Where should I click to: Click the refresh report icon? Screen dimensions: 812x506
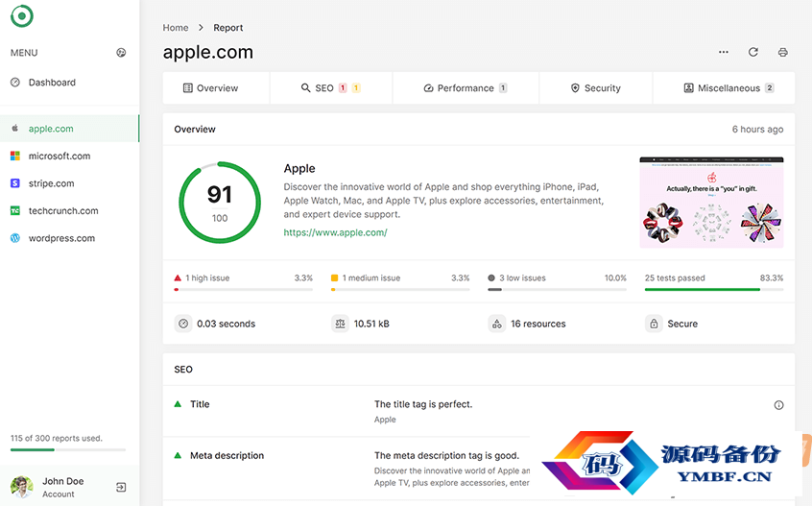coord(752,52)
